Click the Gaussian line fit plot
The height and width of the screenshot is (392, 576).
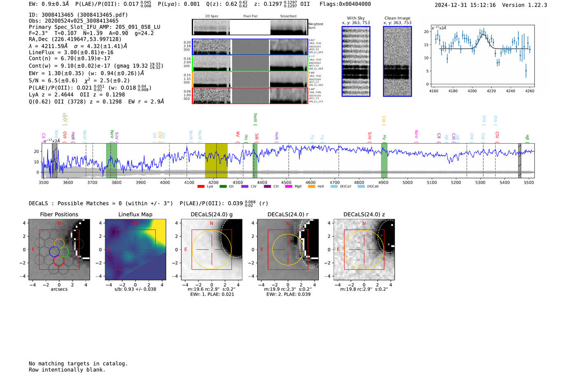[x=482, y=56]
